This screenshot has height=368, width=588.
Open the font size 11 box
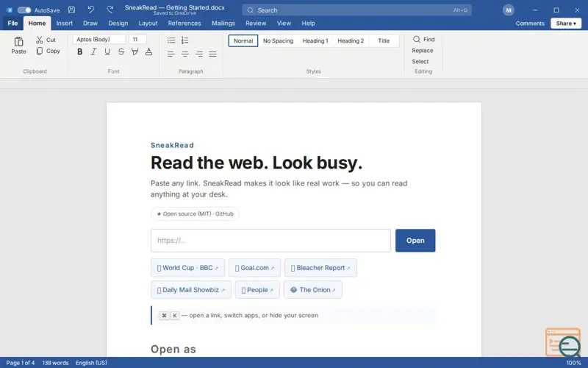(137, 40)
